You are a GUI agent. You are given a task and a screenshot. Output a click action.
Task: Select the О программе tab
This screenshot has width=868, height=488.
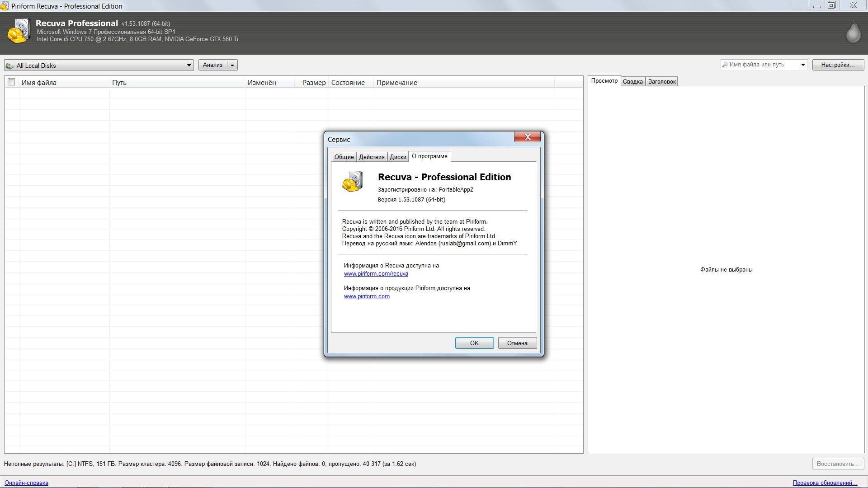click(x=429, y=156)
